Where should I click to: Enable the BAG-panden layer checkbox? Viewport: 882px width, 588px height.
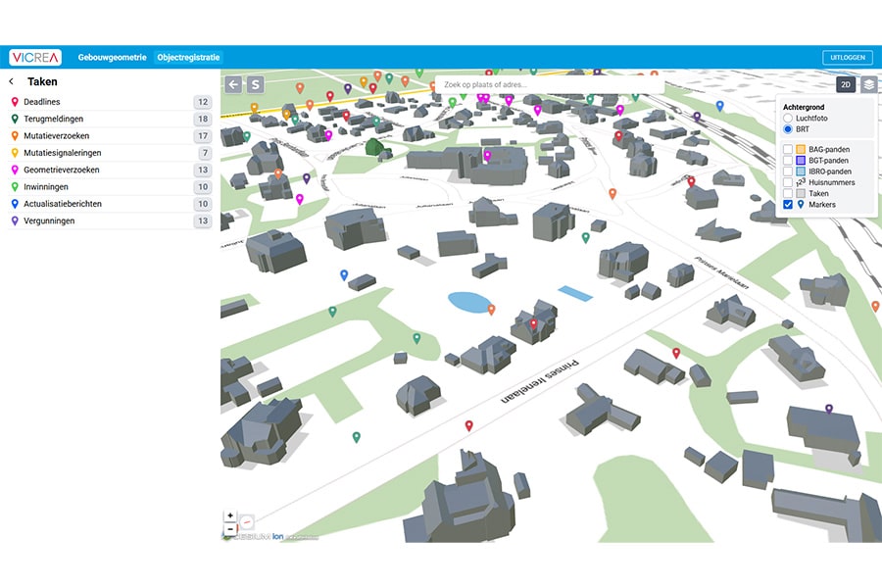788,149
